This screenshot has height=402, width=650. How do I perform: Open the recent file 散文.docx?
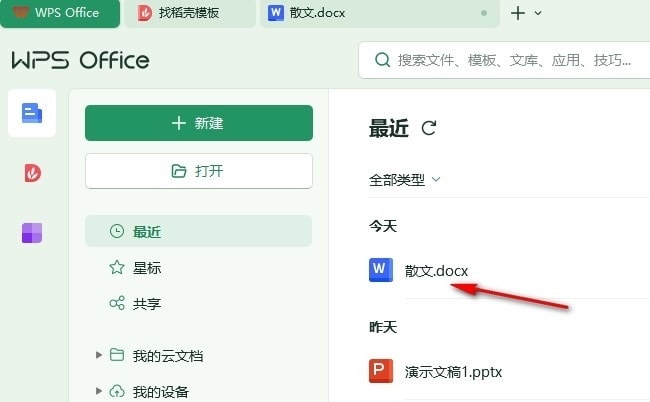(x=436, y=271)
